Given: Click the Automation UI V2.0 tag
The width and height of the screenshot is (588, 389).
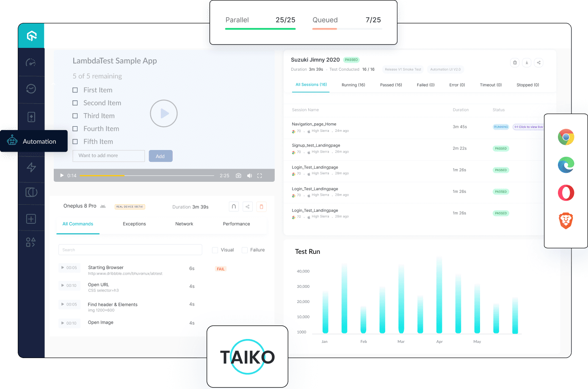Looking at the screenshot, I should point(445,69).
